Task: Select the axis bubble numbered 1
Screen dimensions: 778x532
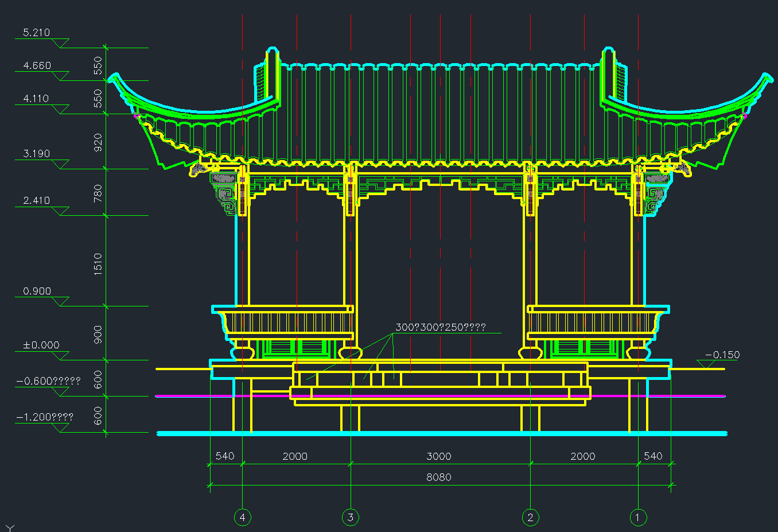Action: [x=638, y=518]
